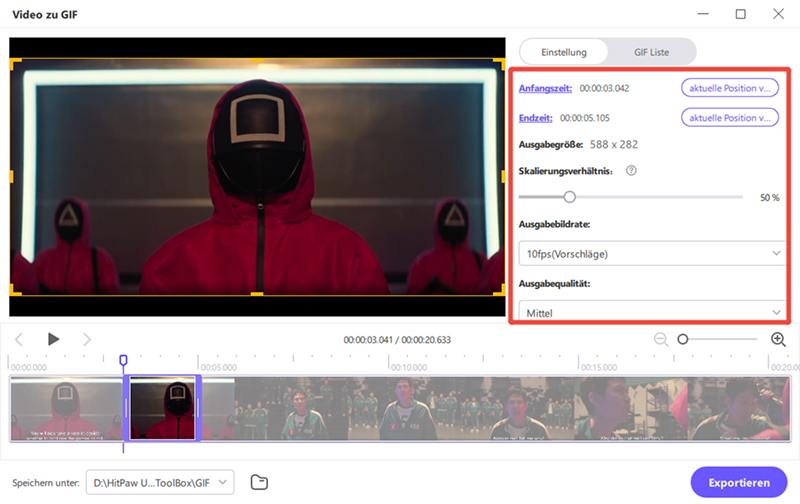The width and height of the screenshot is (800, 504).
Task: Step to previous frame arrow
Action: click(19, 339)
